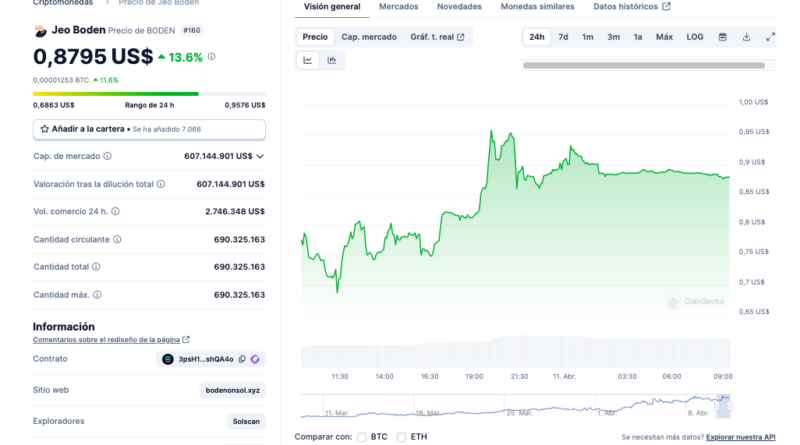Viewport: 800px width, 445px height.
Task: Toggle the LOG scale option
Action: pyautogui.click(x=694, y=37)
